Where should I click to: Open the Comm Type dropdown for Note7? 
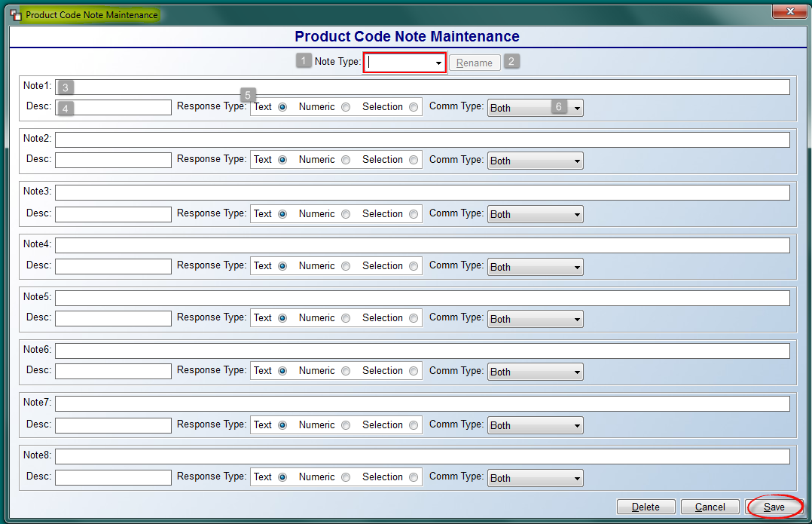pyautogui.click(x=535, y=425)
